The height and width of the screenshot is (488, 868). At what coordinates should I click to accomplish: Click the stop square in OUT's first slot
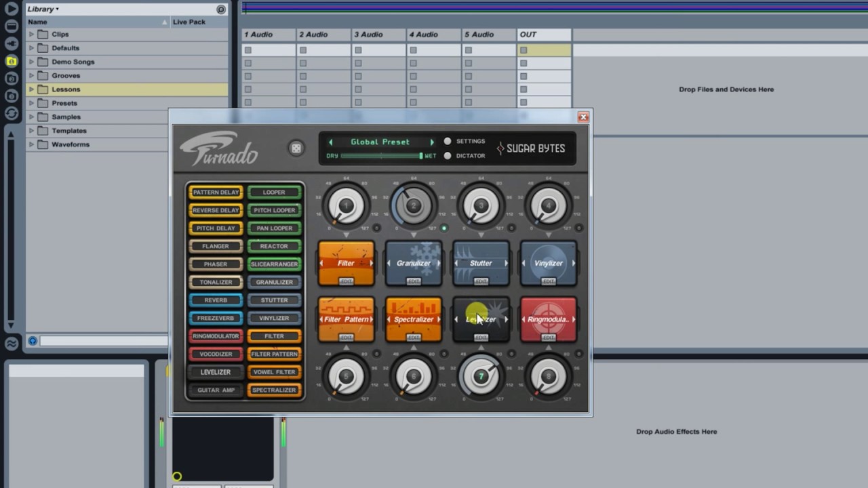(x=524, y=50)
